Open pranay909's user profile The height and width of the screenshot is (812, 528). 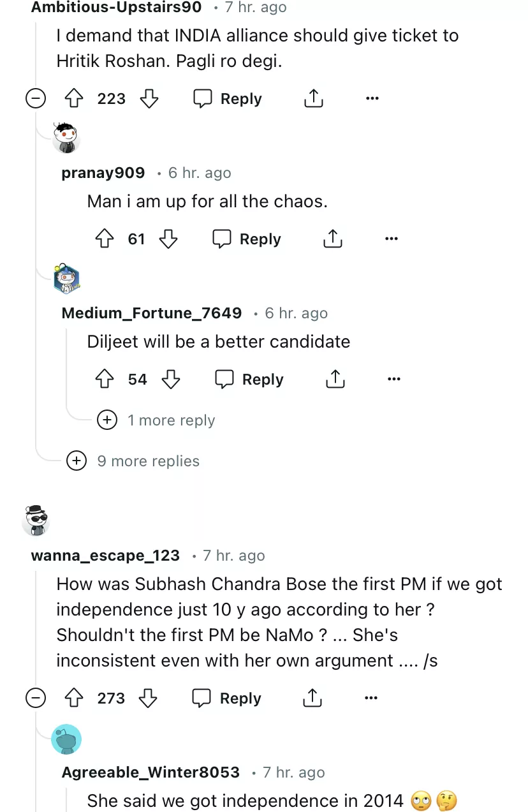click(103, 173)
